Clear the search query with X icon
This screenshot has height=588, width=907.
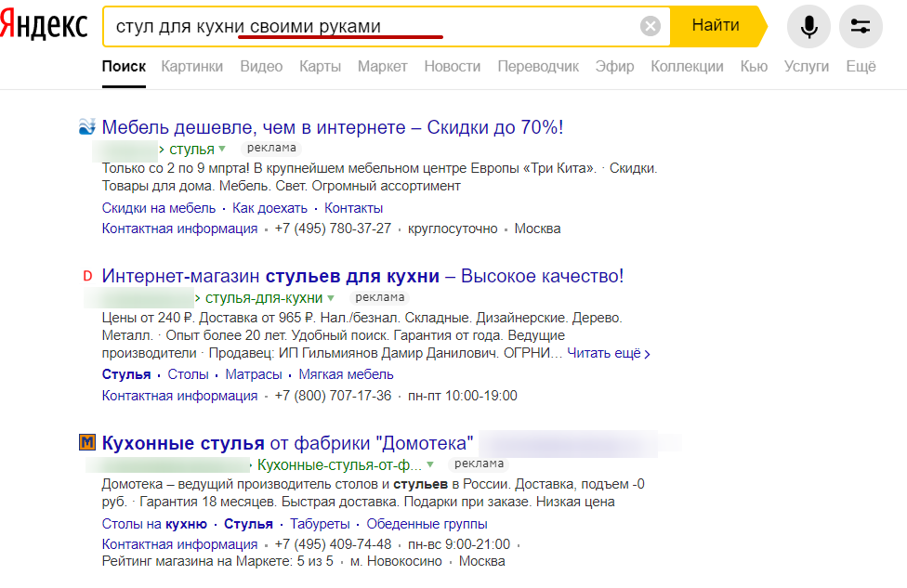tap(651, 26)
